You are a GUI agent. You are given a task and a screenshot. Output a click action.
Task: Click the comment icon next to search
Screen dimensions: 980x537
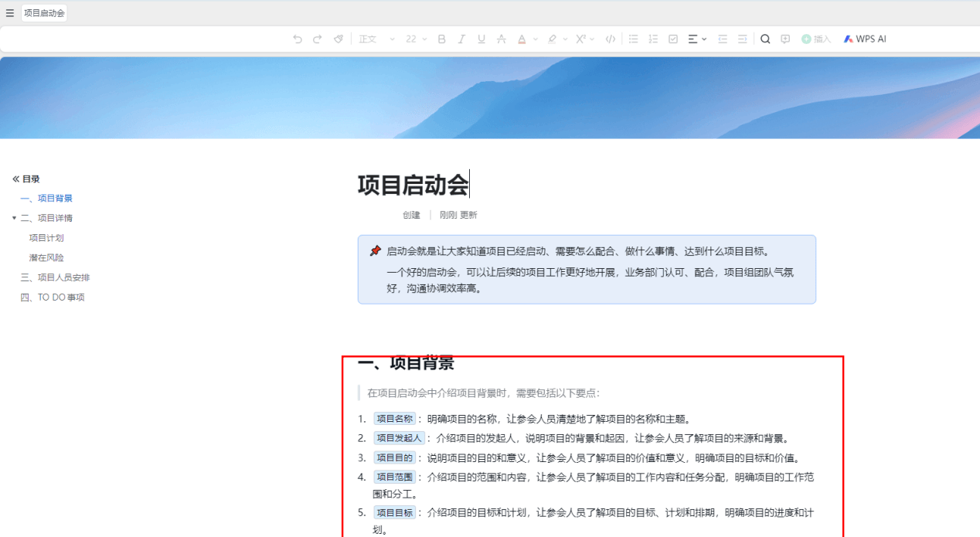click(x=785, y=39)
